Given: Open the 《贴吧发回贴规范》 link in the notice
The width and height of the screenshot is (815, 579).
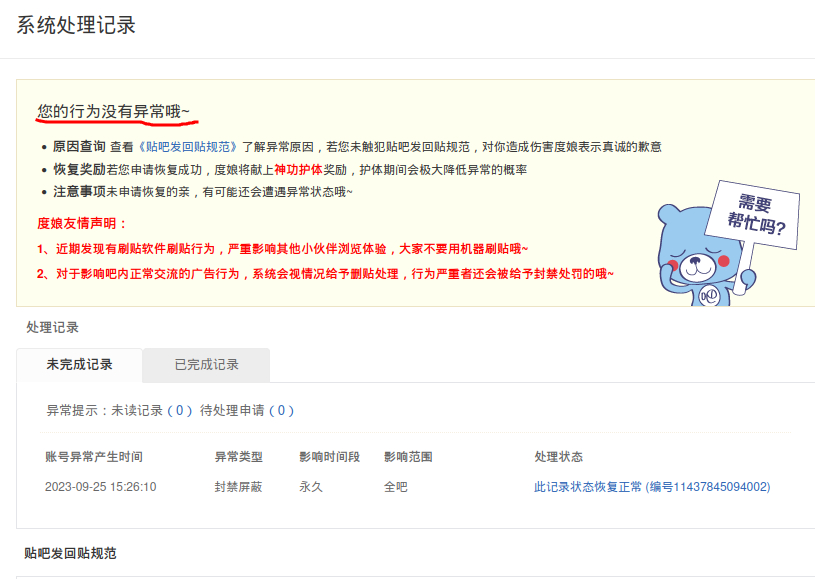Looking at the screenshot, I should click(189, 147).
